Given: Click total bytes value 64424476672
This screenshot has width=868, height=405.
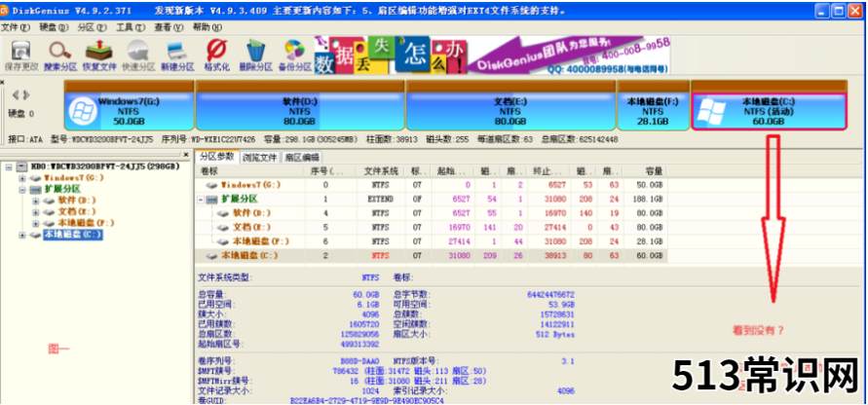Looking at the screenshot, I should (x=550, y=295).
